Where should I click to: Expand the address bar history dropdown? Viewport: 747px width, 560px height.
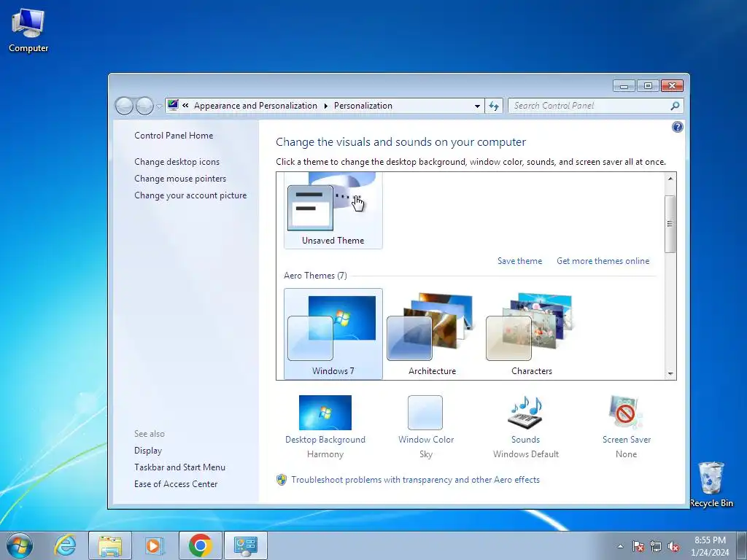point(477,106)
